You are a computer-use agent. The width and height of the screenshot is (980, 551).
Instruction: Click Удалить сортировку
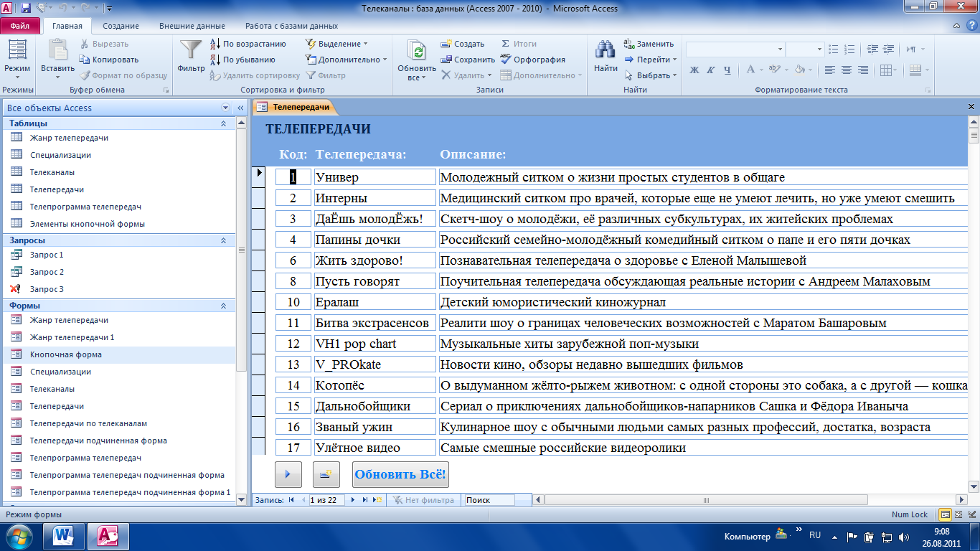pyautogui.click(x=255, y=75)
